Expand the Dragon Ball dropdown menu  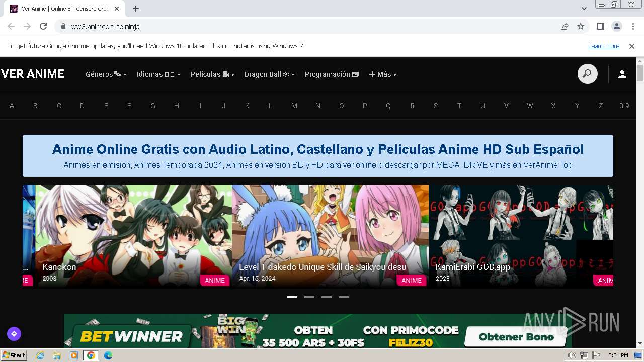tap(270, 74)
